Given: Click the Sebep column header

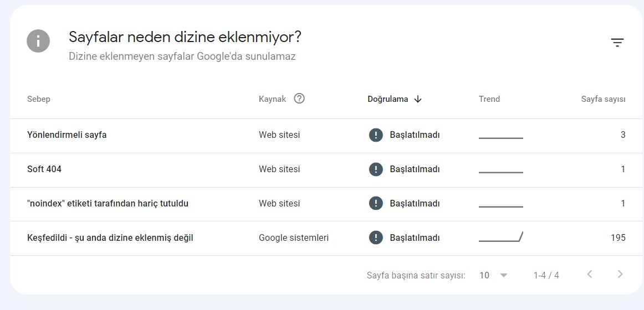Looking at the screenshot, I should [39, 99].
